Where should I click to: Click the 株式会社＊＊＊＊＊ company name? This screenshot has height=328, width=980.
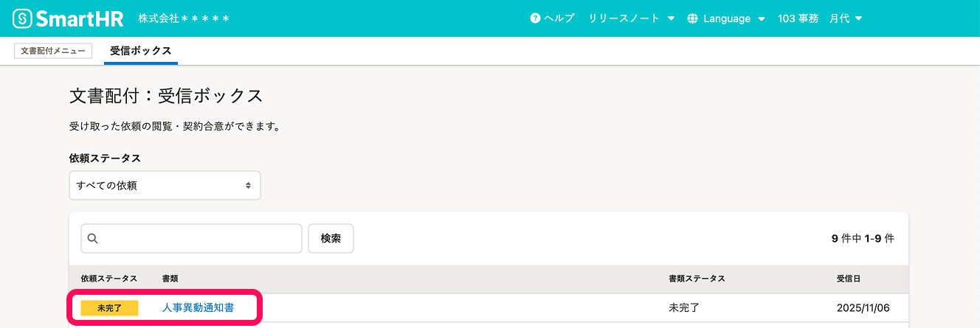(184, 18)
